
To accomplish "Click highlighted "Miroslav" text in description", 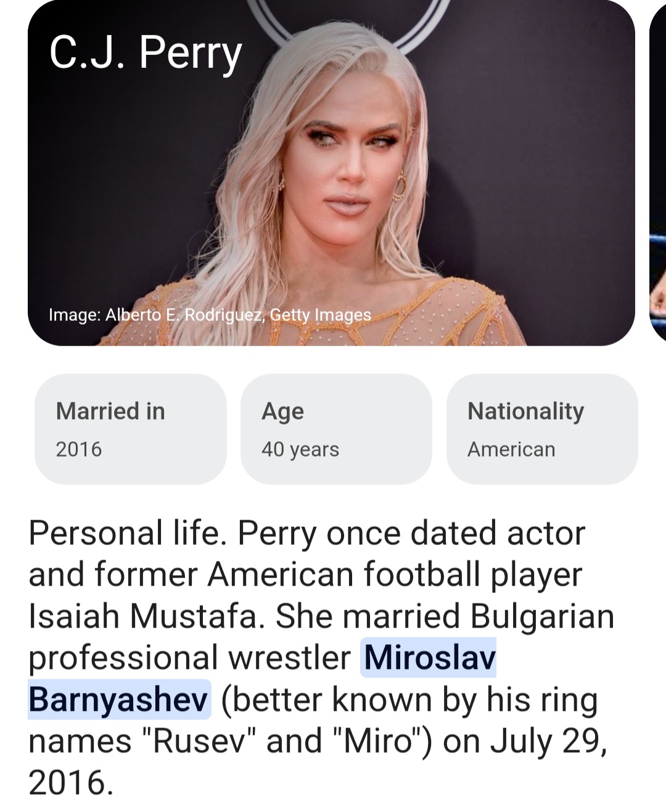I will [429, 657].
